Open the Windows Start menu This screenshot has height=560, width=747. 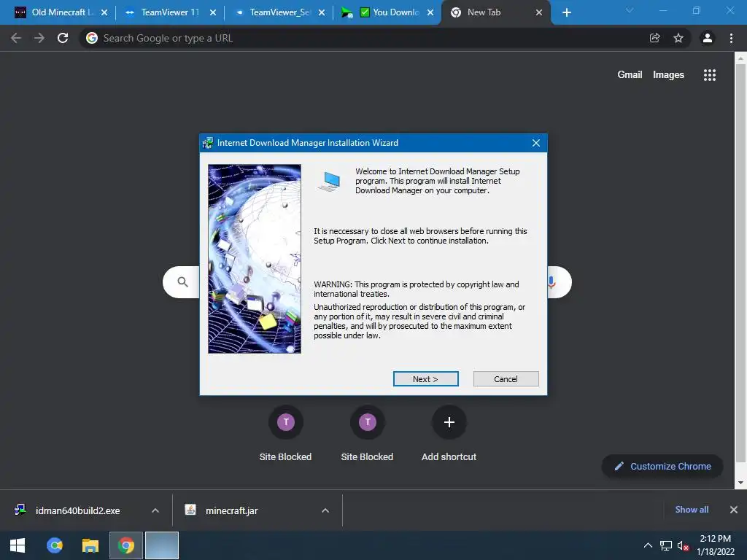18,545
